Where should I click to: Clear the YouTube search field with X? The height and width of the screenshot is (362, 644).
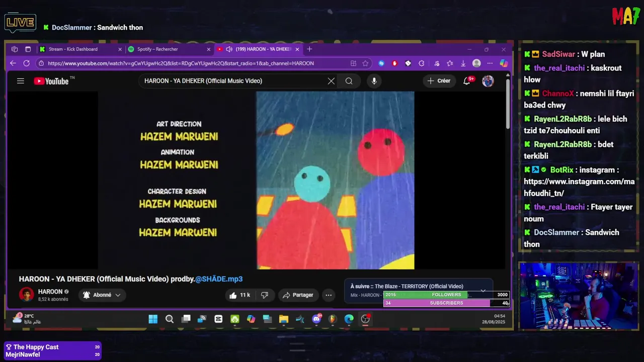[331, 81]
